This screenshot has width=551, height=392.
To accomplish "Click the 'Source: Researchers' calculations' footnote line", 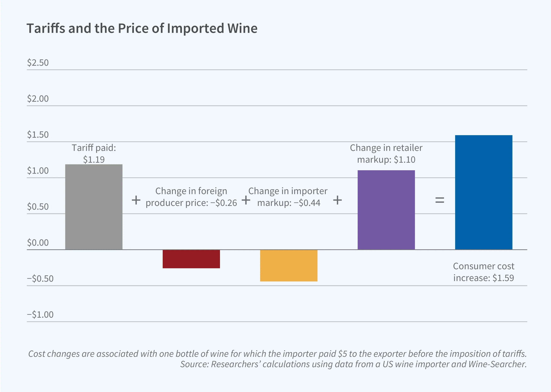I will (353, 364).
